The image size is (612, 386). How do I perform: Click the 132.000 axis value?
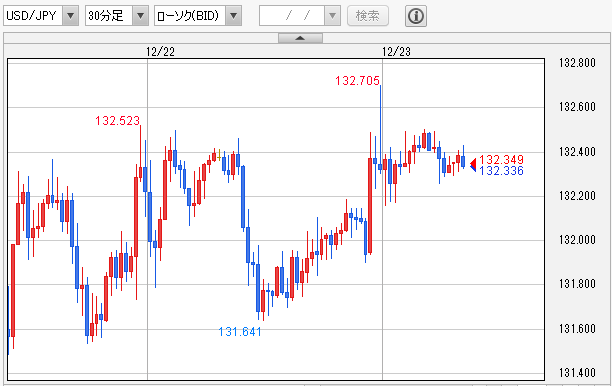tap(577, 240)
